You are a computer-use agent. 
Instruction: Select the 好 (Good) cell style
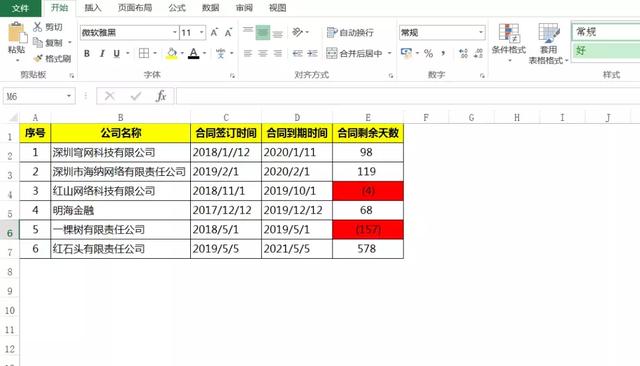tap(606, 51)
